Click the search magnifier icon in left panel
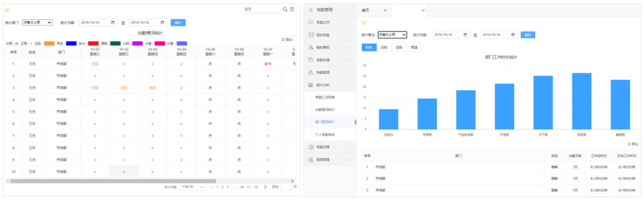 click(285, 10)
